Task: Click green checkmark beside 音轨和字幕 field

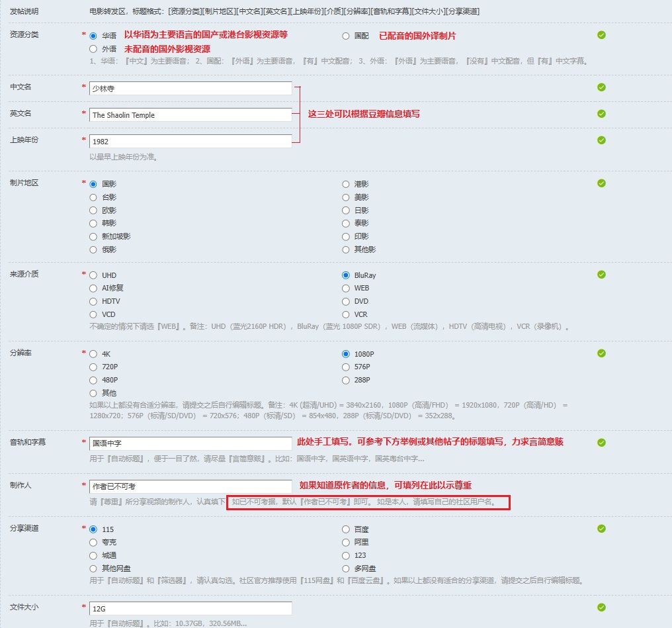Action: coord(601,442)
